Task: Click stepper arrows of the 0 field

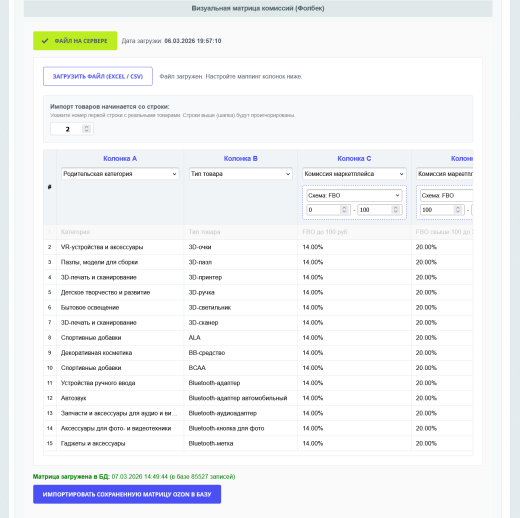Action: click(344, 210)
